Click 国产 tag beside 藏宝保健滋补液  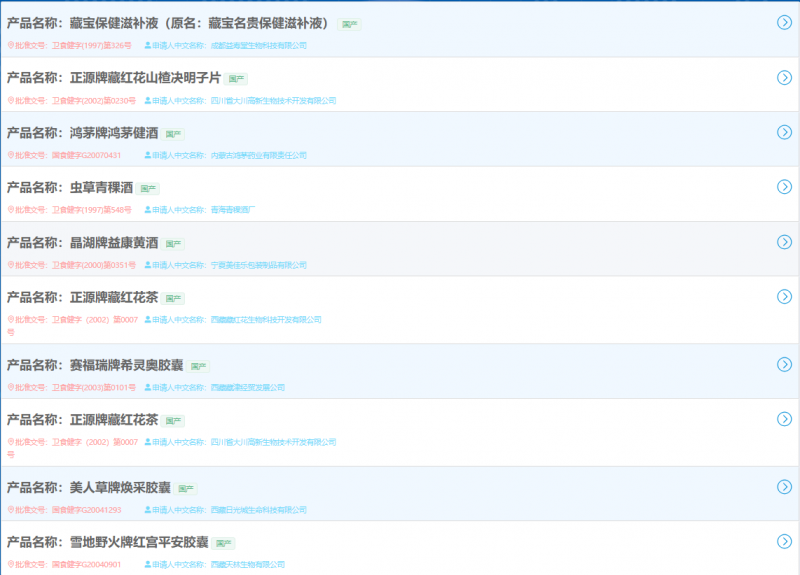pyautogui.click(x=349, y=24)
